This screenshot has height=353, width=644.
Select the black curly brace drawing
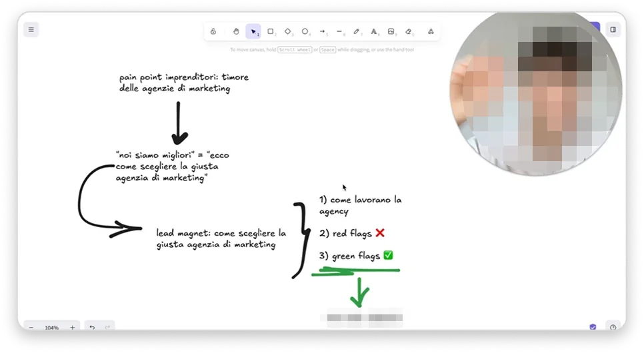[x=301, y=240]
